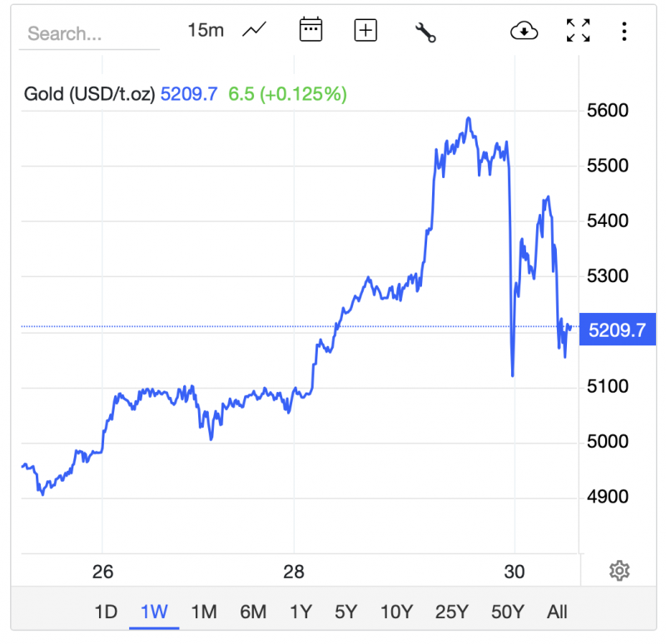
Task: Toggle fullscreen chart view
Action: [578, 32]
